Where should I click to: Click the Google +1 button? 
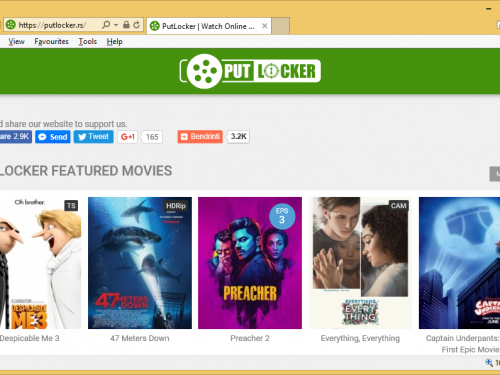pos(127,137)
